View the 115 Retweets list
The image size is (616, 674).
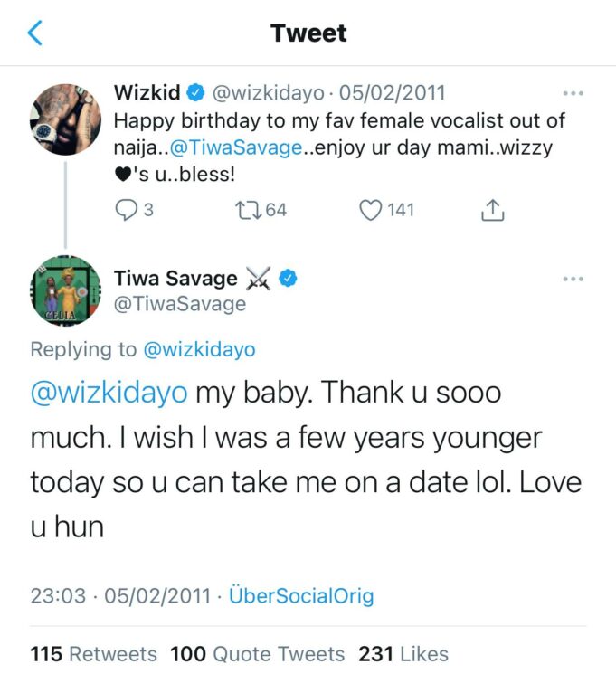click(x=93, y=653)
